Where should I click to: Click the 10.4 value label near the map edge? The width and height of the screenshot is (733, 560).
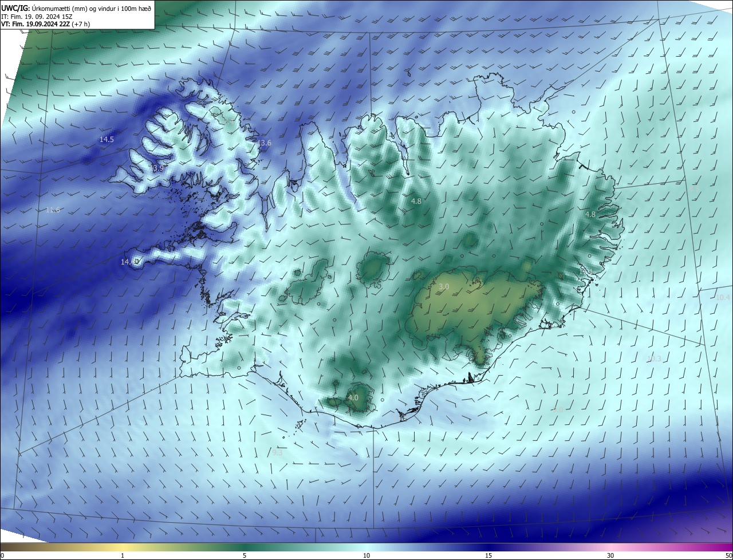point(723,297)
